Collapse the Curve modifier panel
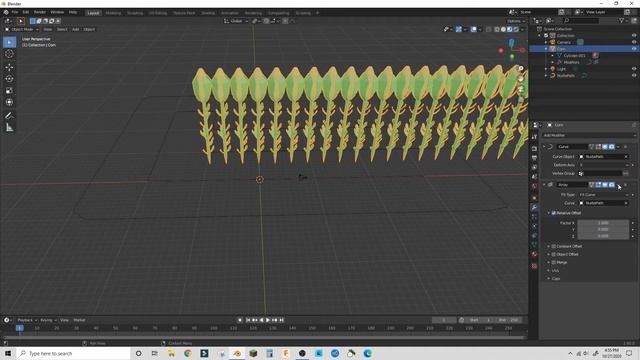 click(x=544, y=147)
